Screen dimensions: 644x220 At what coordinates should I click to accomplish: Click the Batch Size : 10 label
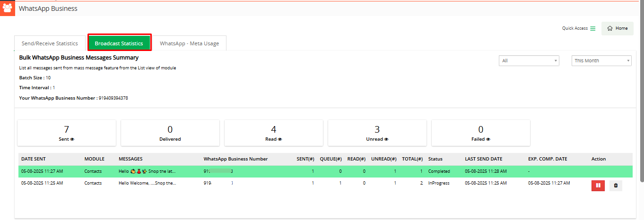pos(35,77)
